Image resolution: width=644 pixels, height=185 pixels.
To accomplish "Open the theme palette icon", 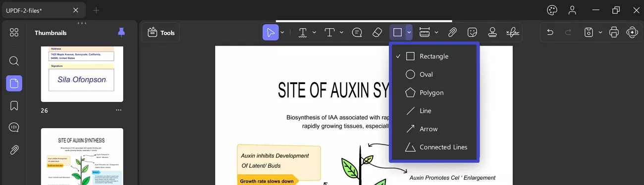I will coord(552,10).
